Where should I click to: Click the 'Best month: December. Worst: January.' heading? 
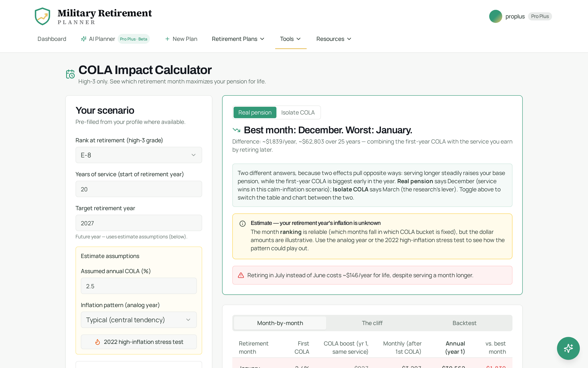[328, 130]
